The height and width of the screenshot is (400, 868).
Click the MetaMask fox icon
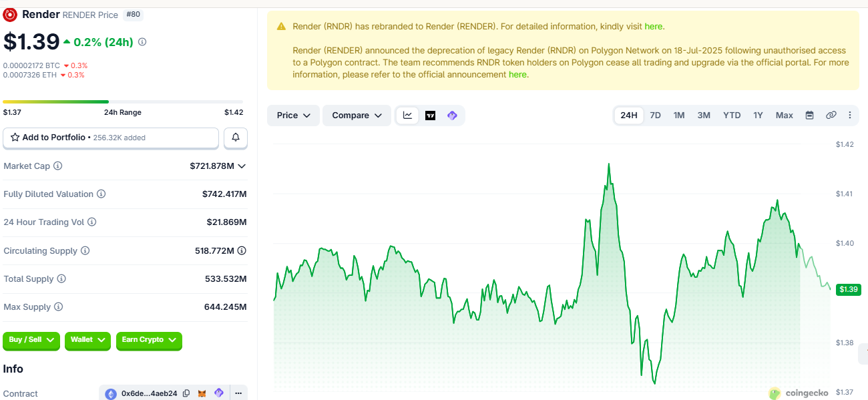(202, 394)
